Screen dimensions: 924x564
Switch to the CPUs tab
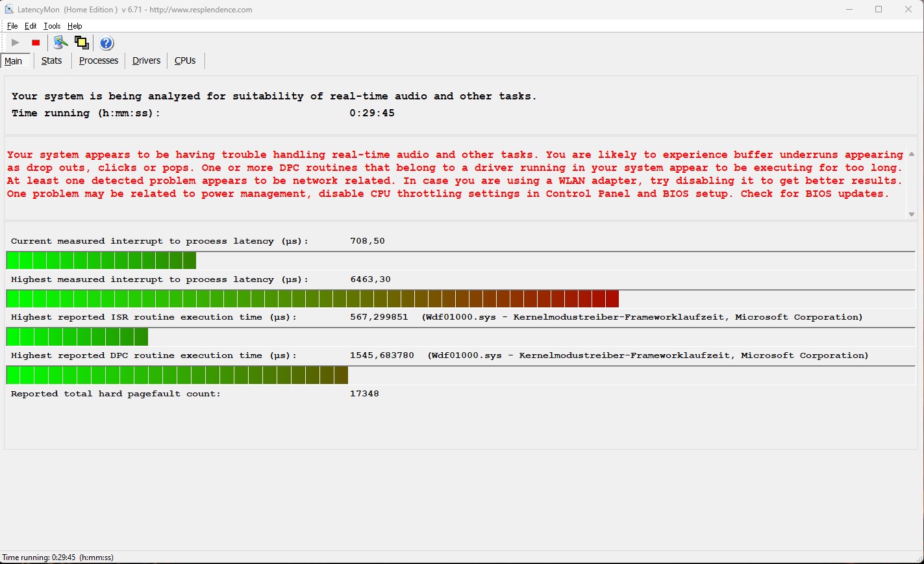pos(185,60)
